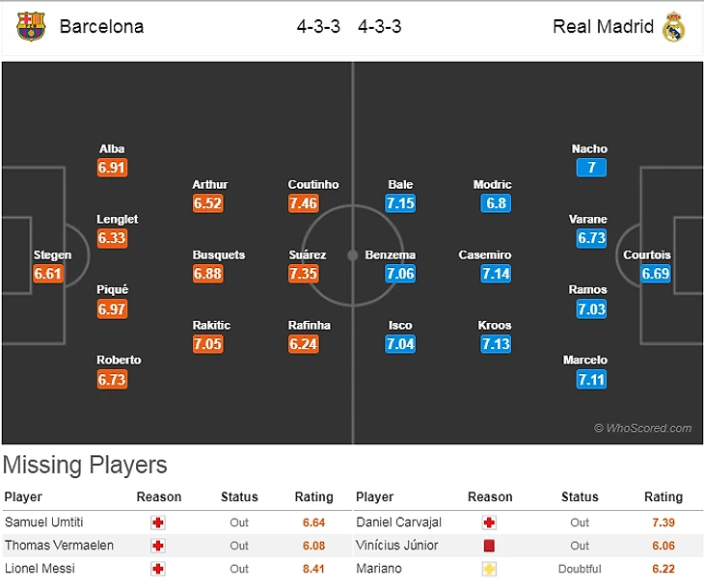Click the Barcelona team name
This screenshot has width=704, height=588.
101,26
